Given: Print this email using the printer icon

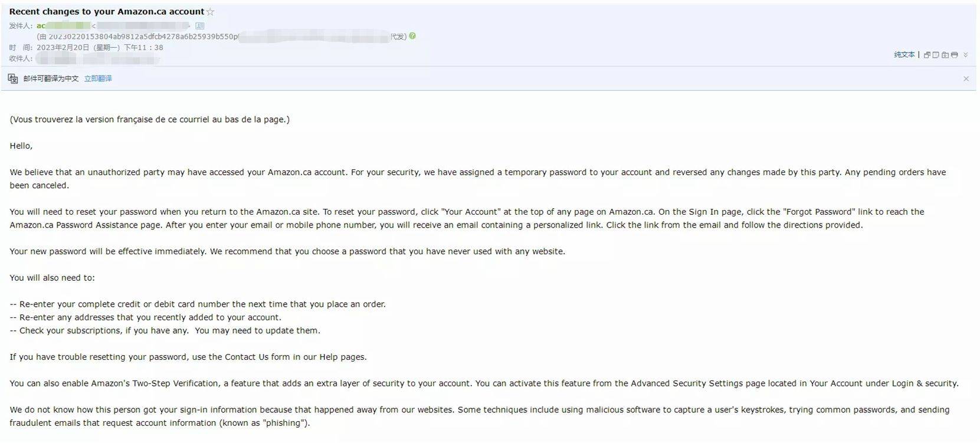Looking at the screenshot, I should pos(954,55).
